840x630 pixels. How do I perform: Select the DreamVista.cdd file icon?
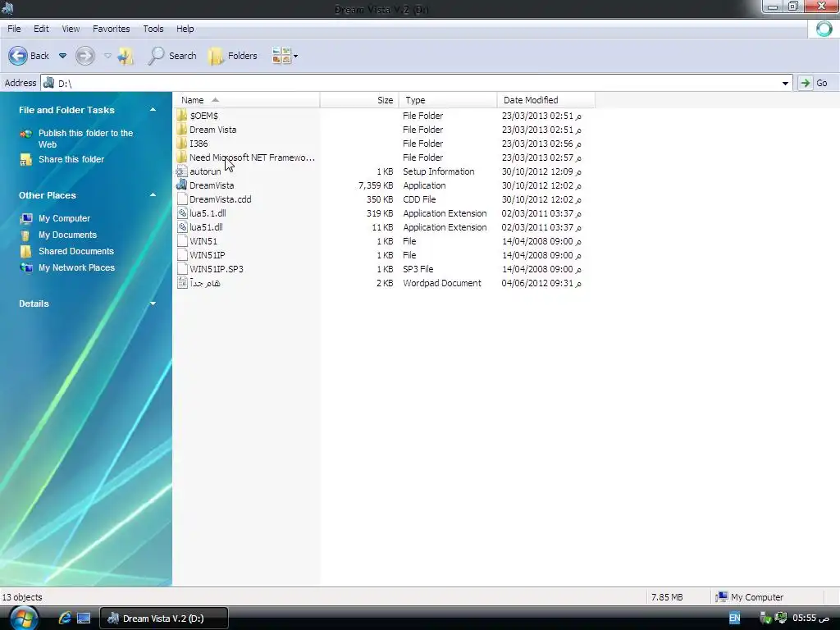(x=181, y=199)
